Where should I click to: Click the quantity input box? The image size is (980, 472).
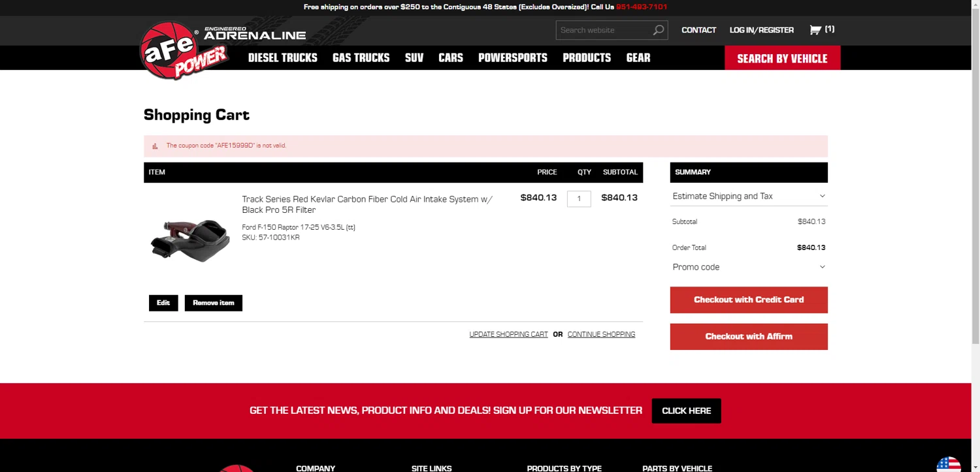(579, 199)
